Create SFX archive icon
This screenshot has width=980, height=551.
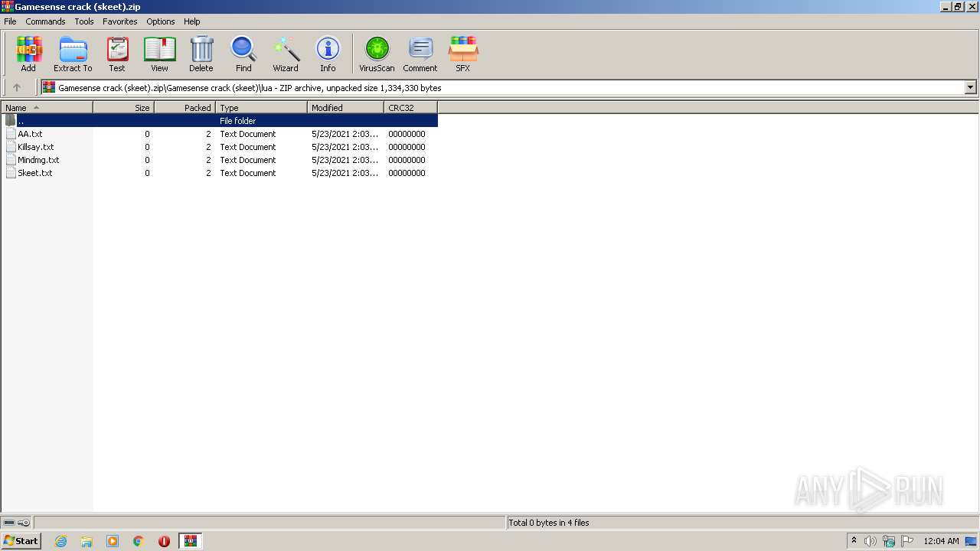click(463, 54)
